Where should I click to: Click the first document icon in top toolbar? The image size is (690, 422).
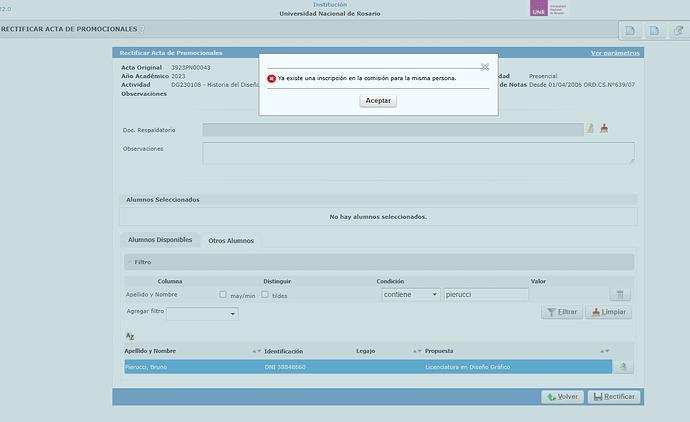(x=630, y=30)
